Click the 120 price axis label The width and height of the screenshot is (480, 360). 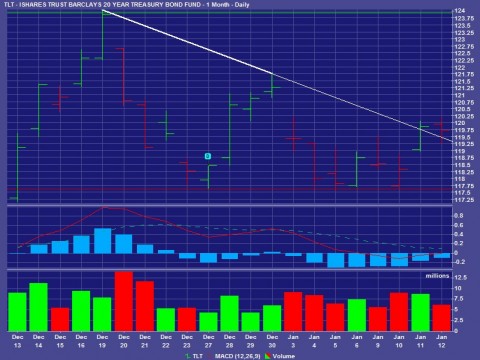point(460,123)
